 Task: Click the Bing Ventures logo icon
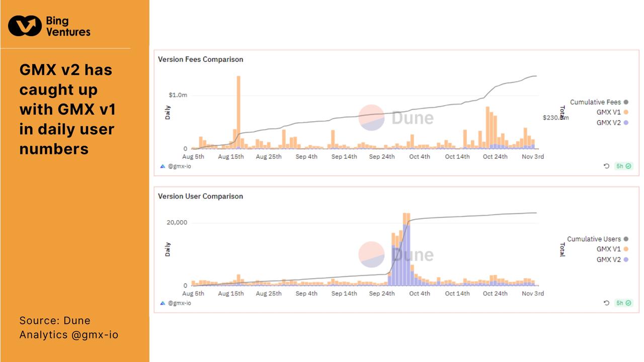click(25, 26)
